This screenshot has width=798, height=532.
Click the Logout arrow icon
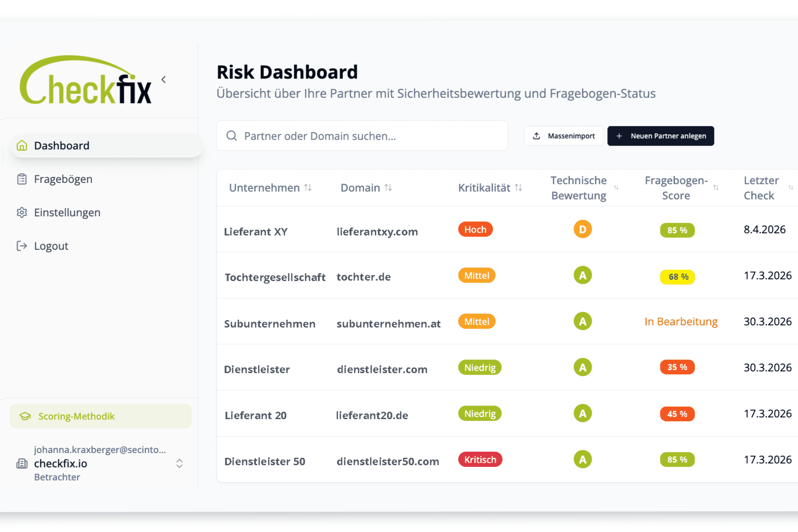pos(22,246)
